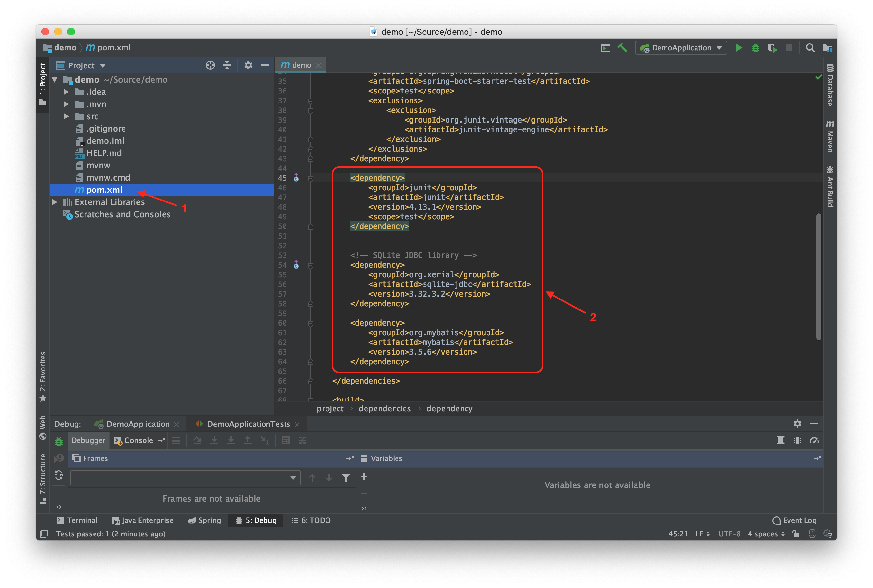Open Project Structure icon at top right

click(827, 48)
